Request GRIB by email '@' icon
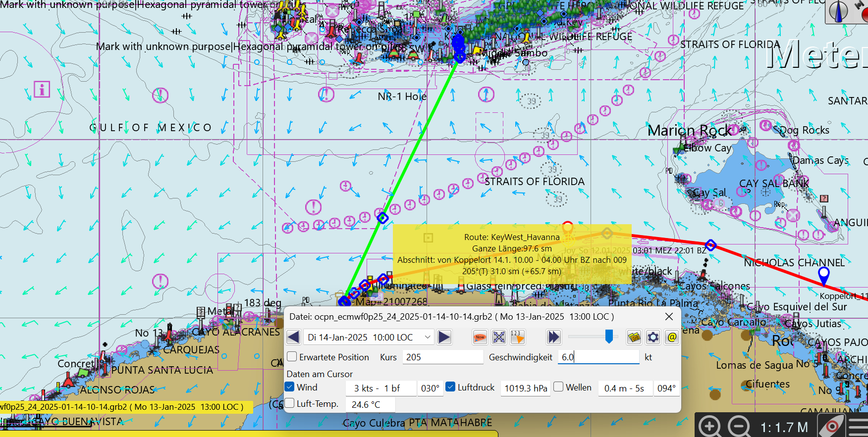The width and height of the screenshot is (868, 437). [x=672, y=337]
